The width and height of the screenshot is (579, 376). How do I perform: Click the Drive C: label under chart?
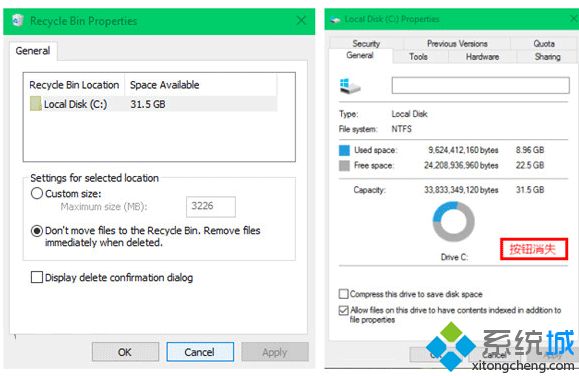454,257
